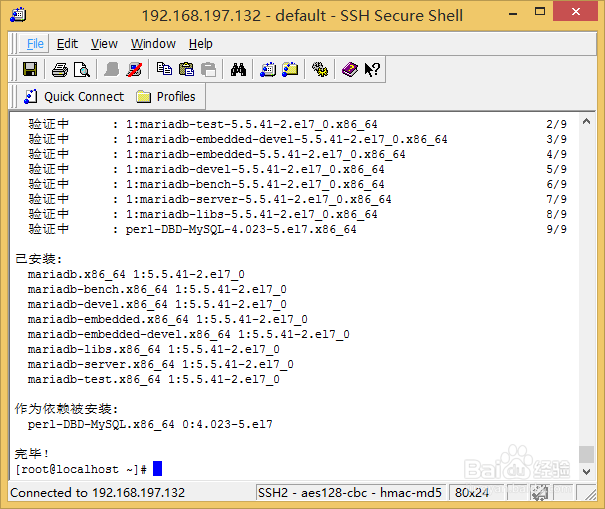Maximize the SSH Secure Shell window

click(x=540, y=12)
